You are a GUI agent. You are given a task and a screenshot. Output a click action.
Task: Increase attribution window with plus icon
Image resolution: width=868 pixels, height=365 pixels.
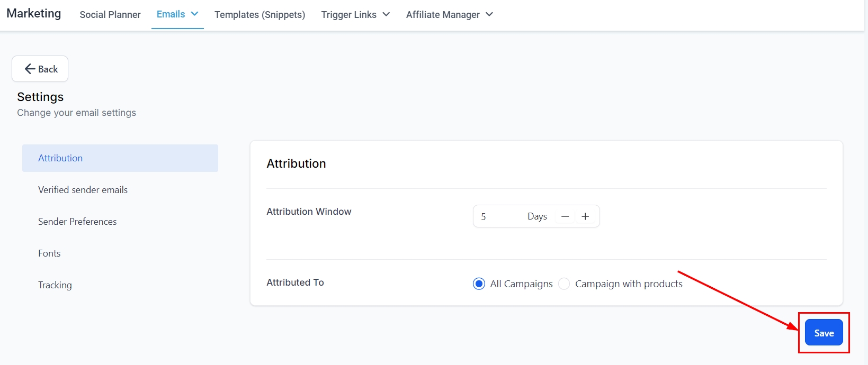pos(585,216)
